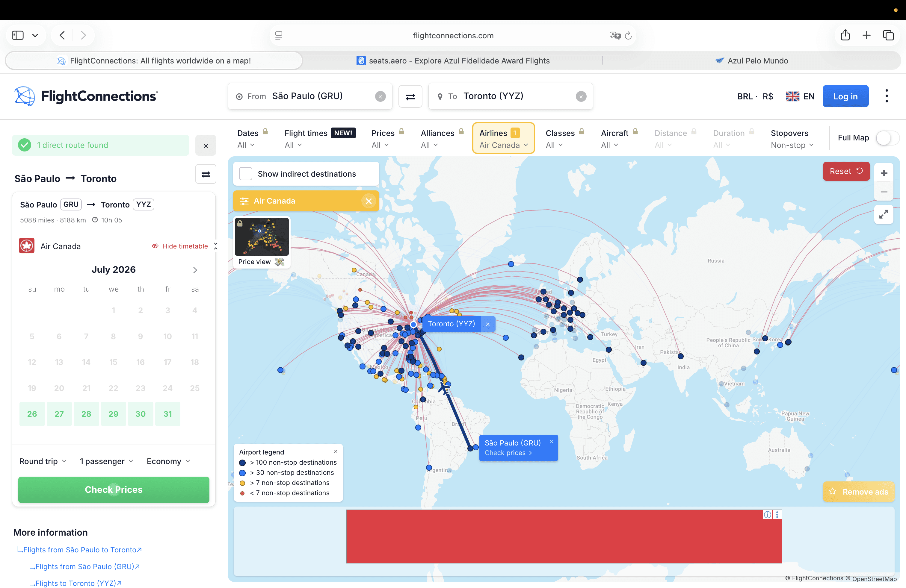Click the flightconnections.com address bar

pyautogui.click(x=453, y=35)
